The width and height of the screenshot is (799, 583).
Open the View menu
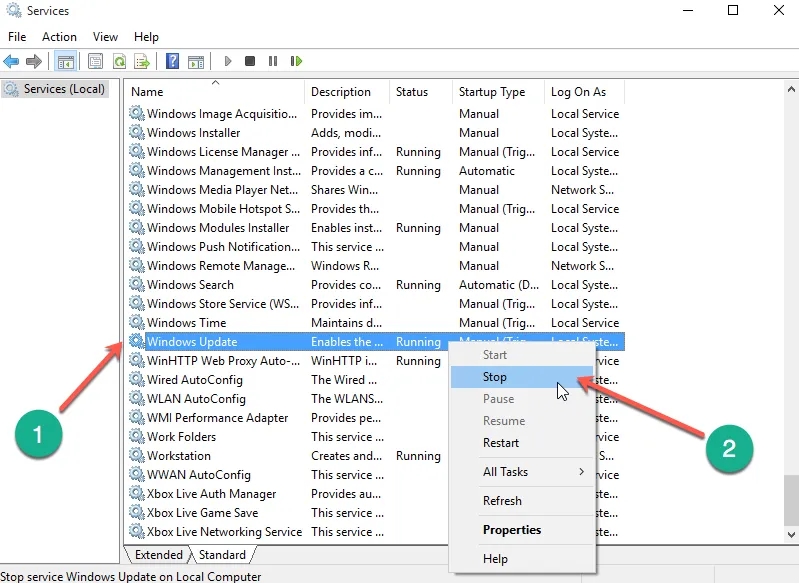(105, 37)
